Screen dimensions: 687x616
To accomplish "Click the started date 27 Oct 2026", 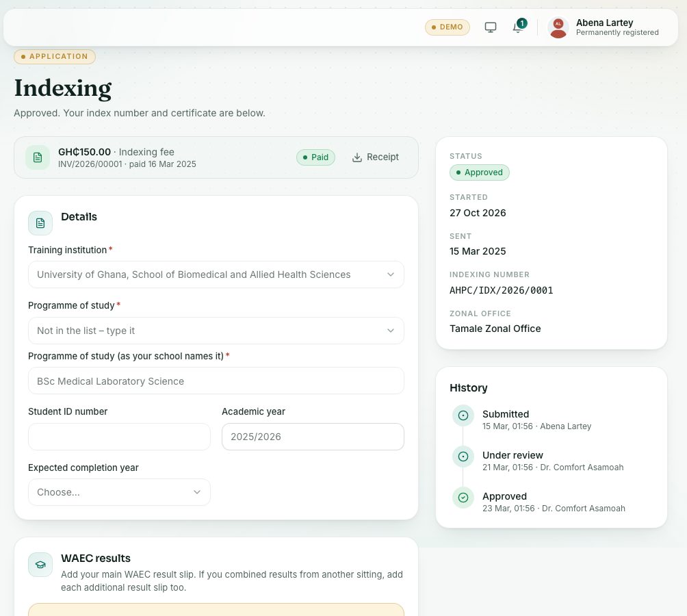I will pyautogui.click(x=478, y=213).
